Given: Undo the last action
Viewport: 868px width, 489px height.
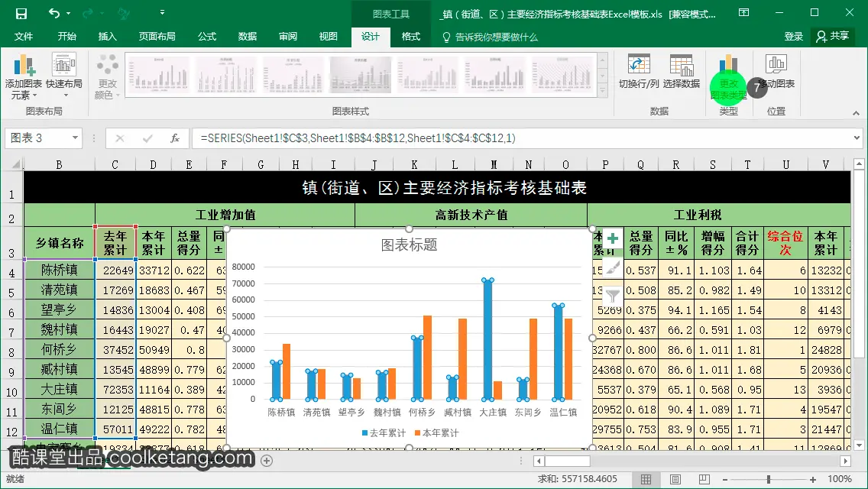Looking at the screenshot, I should coord(53,13).
